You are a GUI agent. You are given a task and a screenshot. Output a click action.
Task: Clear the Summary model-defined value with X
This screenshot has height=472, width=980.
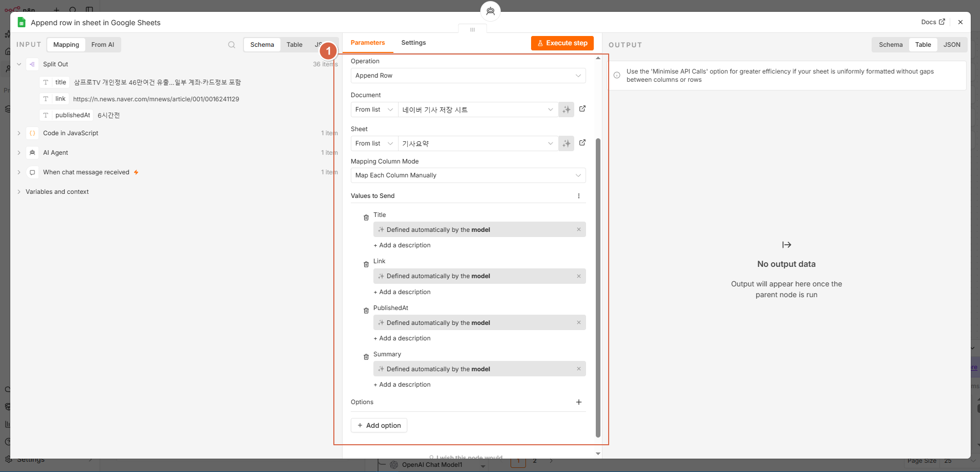pyautogui.click(x=579, y=369)
